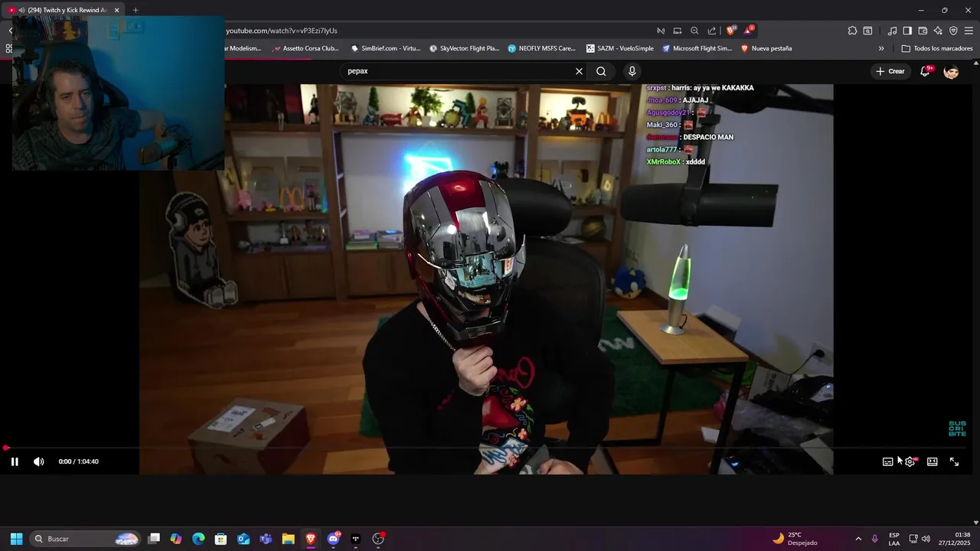Screen dimensions: 980x551
Task: Open the media control music note icon
Action: (892, 31)
